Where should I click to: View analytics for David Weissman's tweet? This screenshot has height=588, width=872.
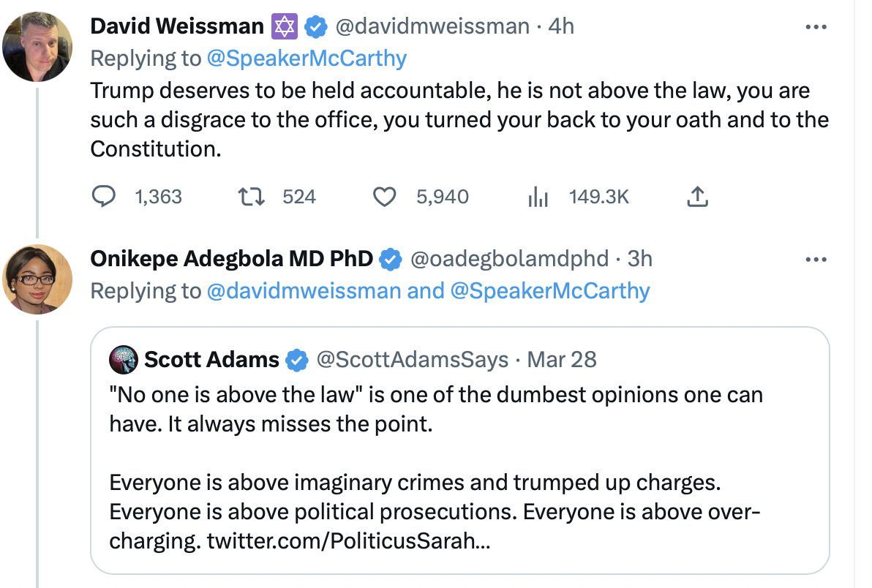pos(538,197)
